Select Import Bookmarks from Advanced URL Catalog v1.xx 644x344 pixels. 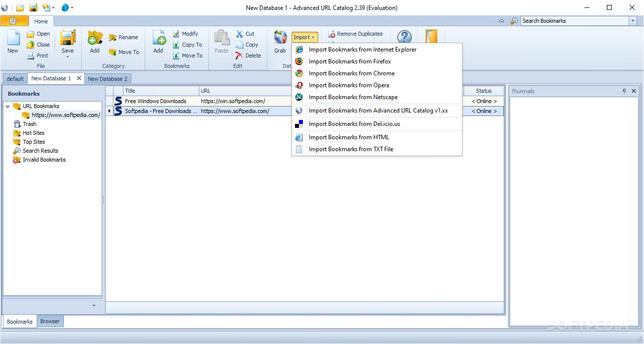coord(377,111)
